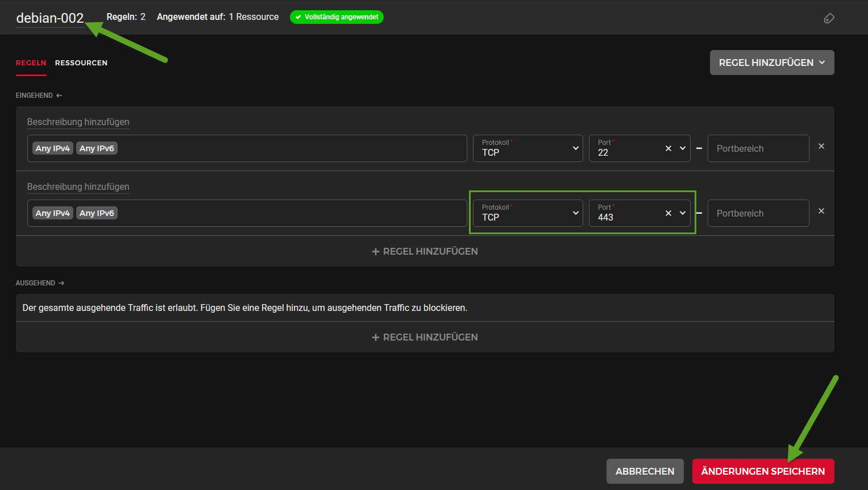Switch to the Ressourcen tab

pos(81,63)
